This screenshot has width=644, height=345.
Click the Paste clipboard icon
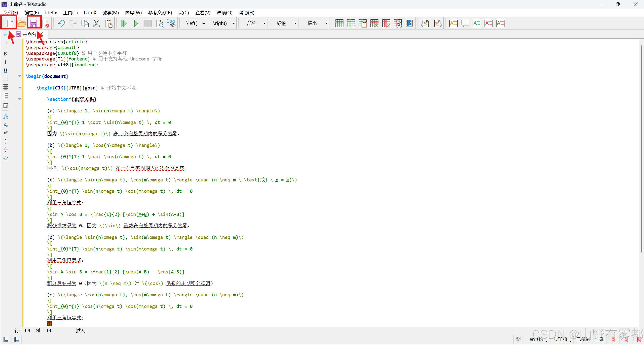[x=109, y=23]
